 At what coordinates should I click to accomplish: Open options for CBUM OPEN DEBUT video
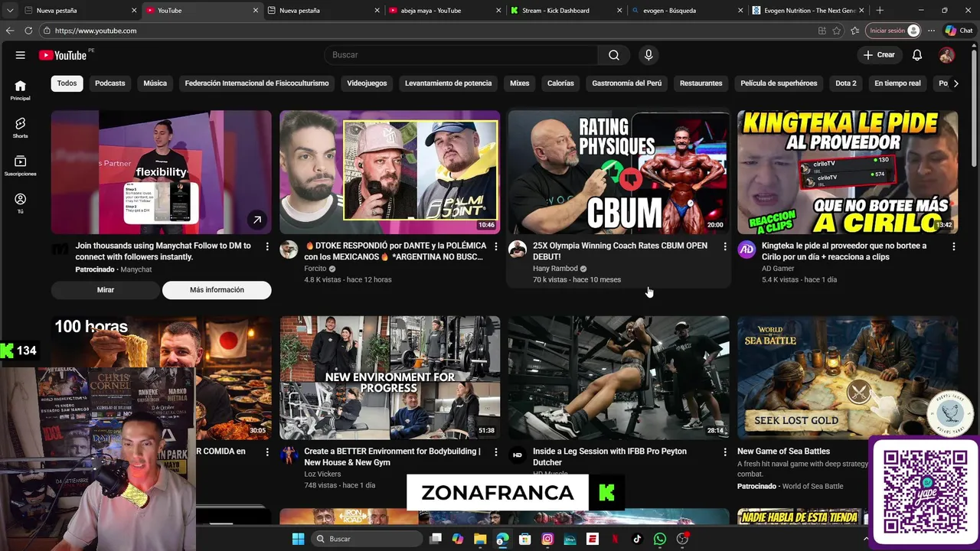(x=724, y=246)
